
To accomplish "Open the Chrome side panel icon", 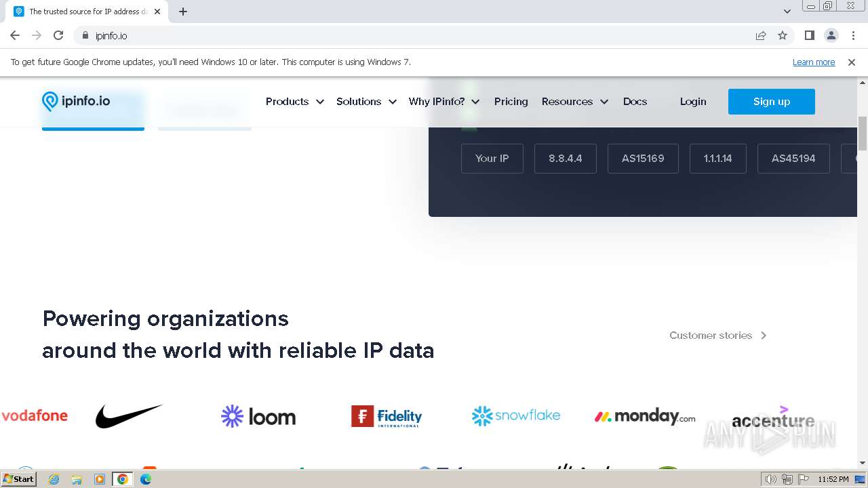I will point(809,35).
